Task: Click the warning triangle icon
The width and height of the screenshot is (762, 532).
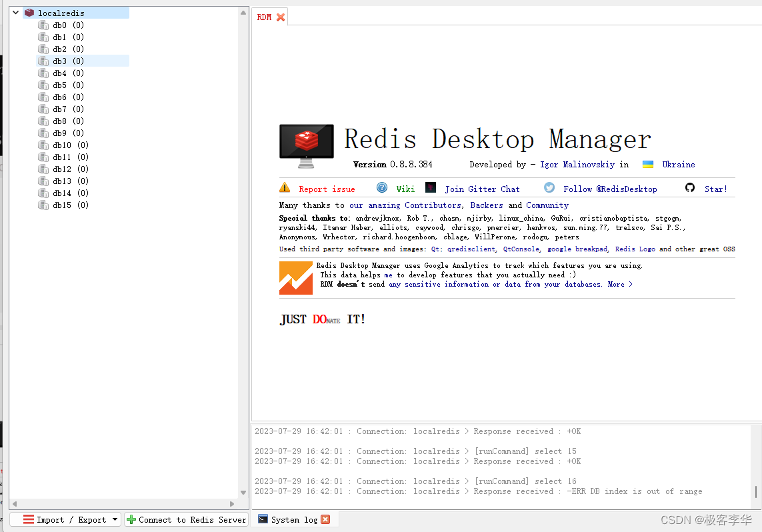Action: click(x=285, y=187)
